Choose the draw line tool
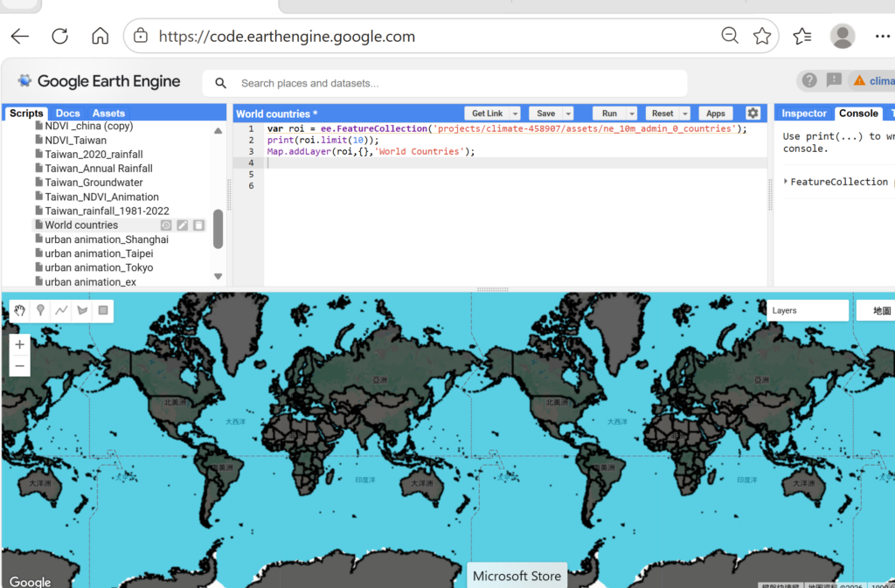Viewport: 895px width, 588px height. (61, 310)
